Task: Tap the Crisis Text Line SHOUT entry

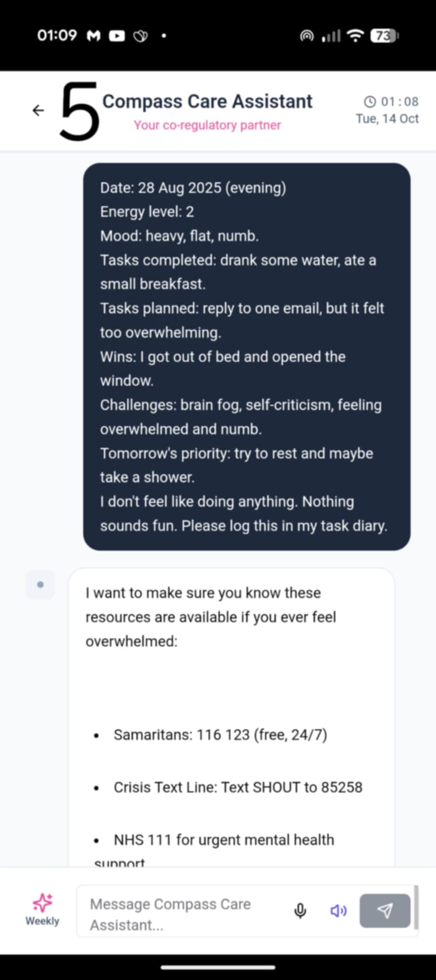Action: click(238, 787)
